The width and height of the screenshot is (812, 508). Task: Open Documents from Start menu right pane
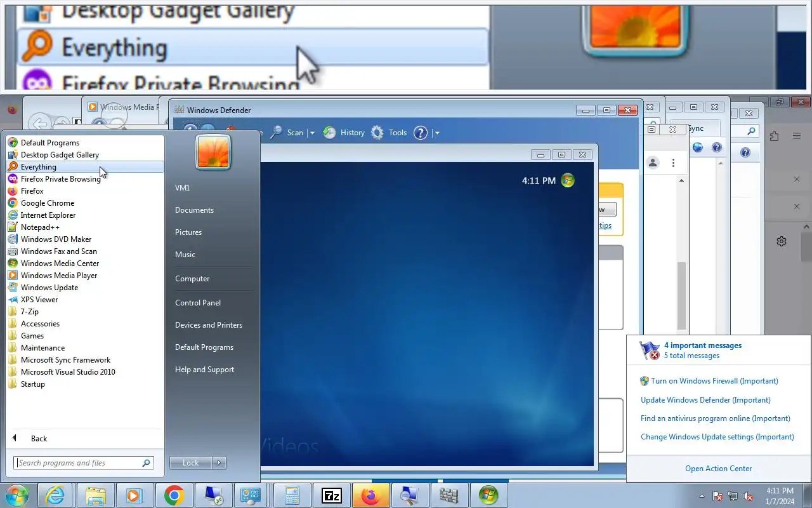click(194, 210)
